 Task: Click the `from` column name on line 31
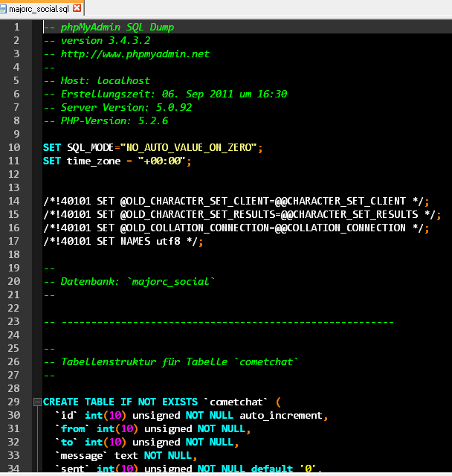(73, 429)
